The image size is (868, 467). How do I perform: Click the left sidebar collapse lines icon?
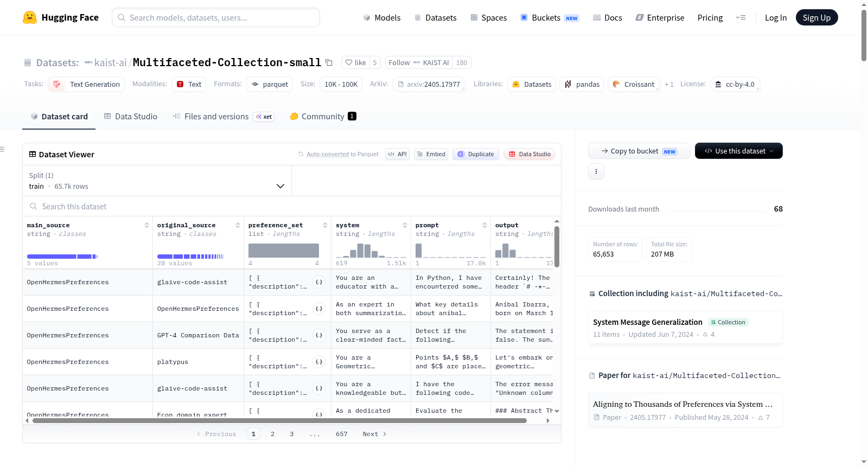tap(2, 149)
